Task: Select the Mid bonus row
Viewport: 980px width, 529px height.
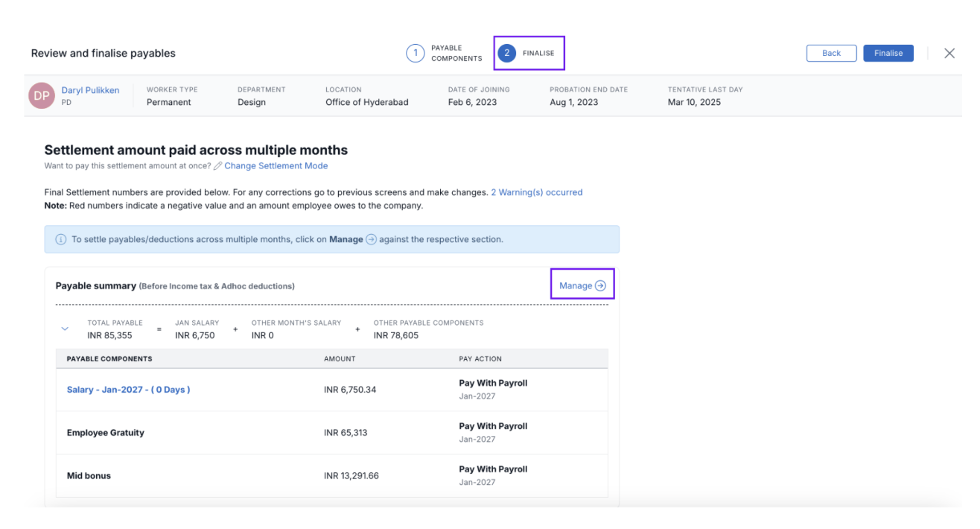Action: 89,476
